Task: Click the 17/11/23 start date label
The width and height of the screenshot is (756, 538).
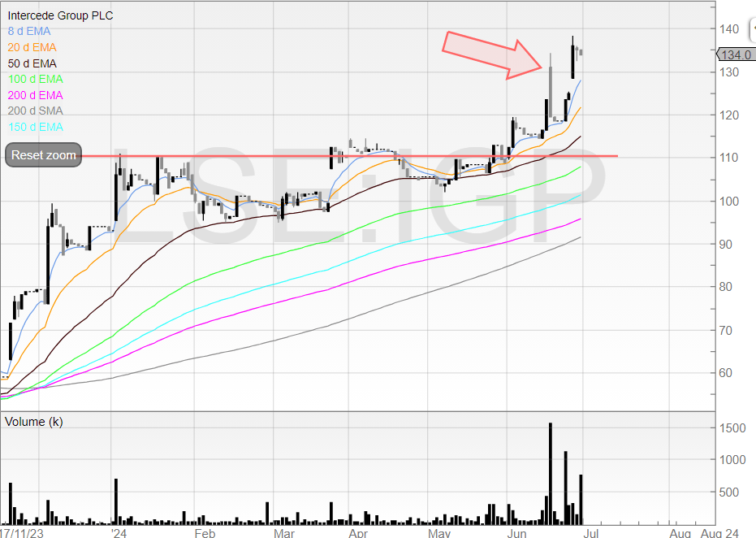Action: point(22,532)
